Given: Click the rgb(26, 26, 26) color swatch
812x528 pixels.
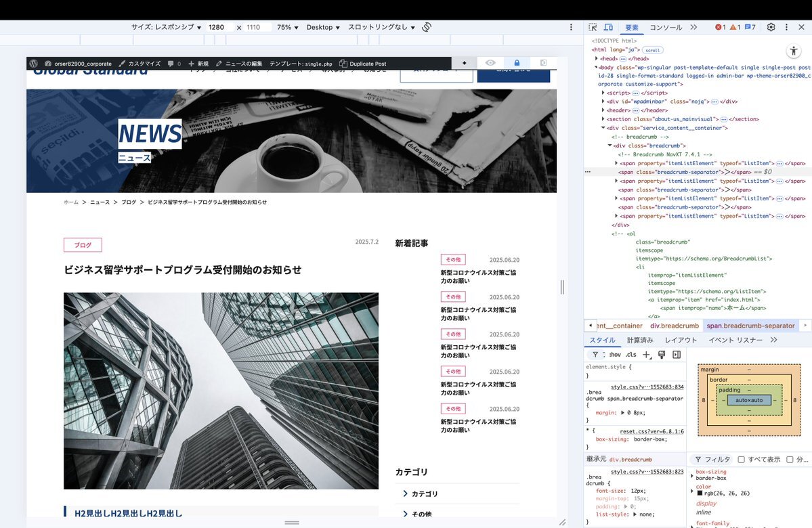Looking at the screenshot, I should point(700,493).
